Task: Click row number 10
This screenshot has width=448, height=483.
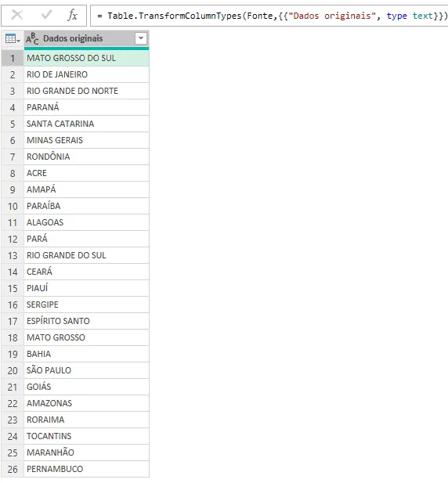Action: tap(13, 206)
